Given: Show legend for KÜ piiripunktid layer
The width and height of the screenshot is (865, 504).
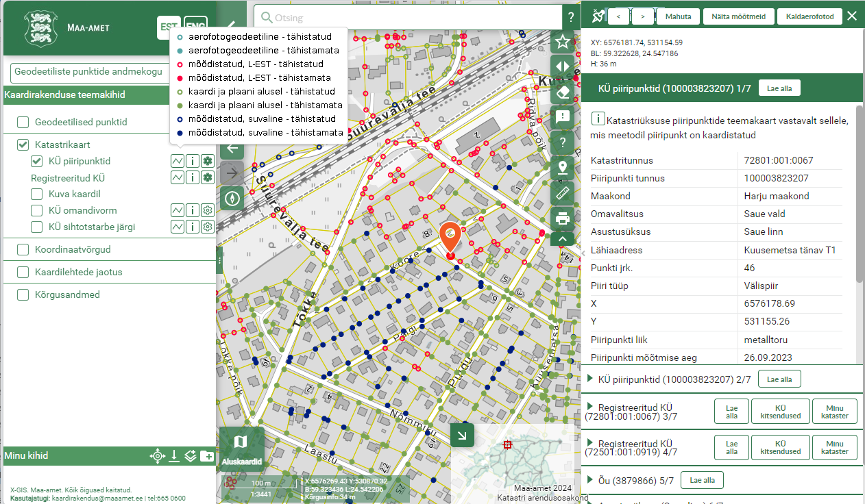Looking at the screenshot, I should tap(177, 161).
